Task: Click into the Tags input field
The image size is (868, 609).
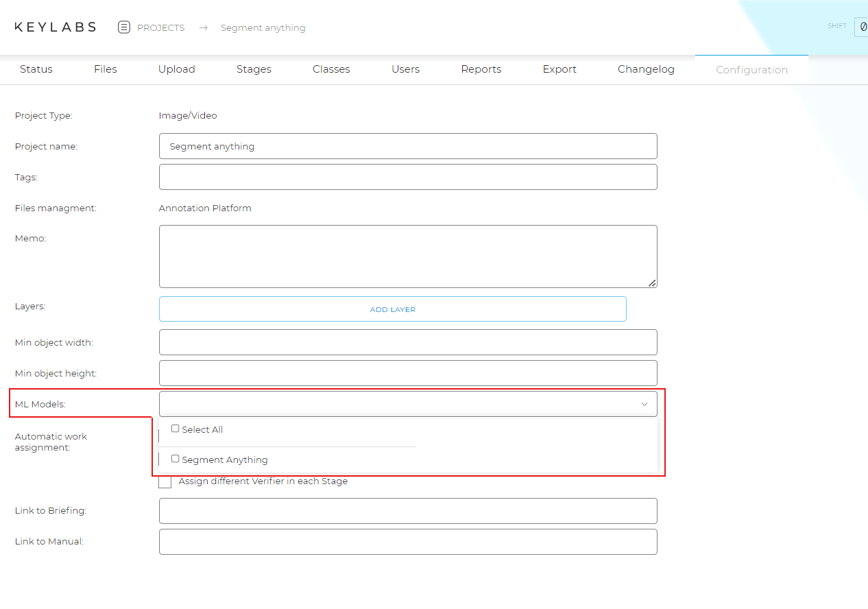Action: coord(407,177)
